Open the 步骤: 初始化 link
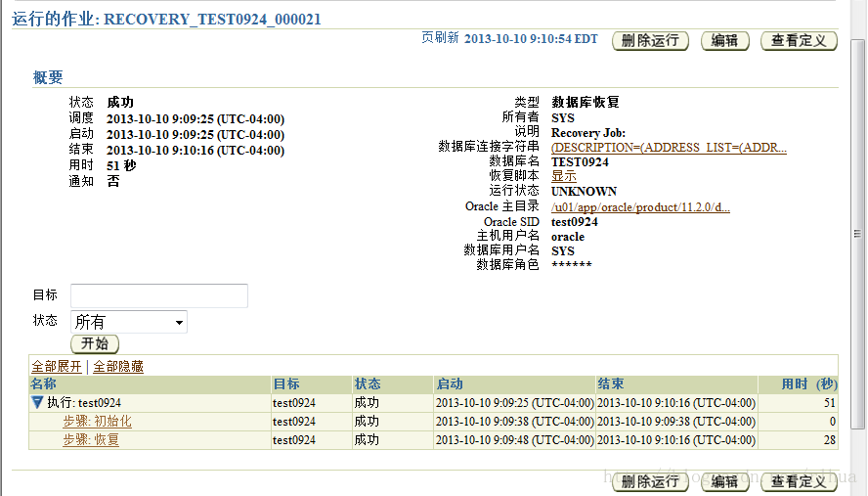 97,422
